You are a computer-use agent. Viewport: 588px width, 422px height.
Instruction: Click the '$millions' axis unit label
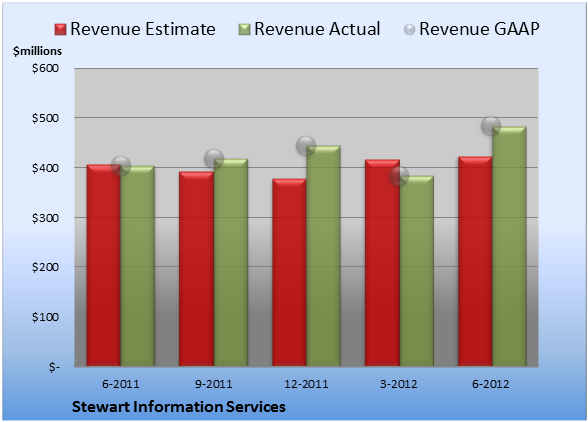[x=37, y=51]
